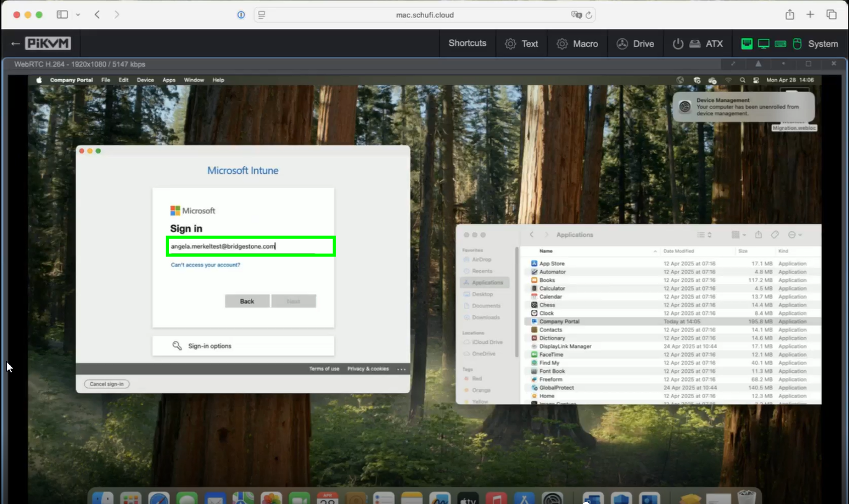
Task: Click the translate icon in the address bar
Action: [x=576, y=15]
